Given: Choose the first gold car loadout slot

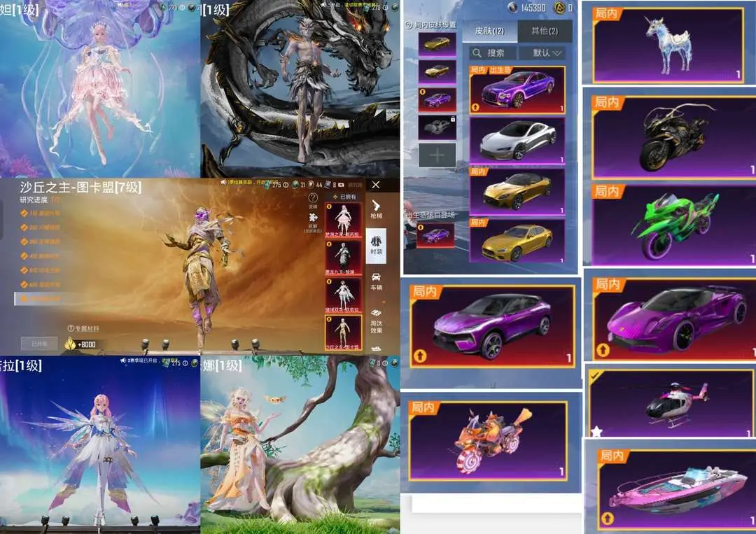Looking at the screenshot, I should tap(437, 45).
